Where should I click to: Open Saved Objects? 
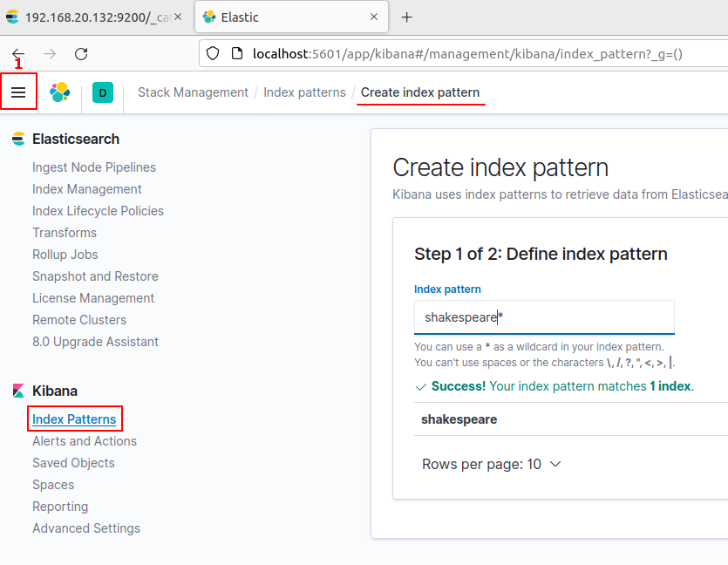73,463
